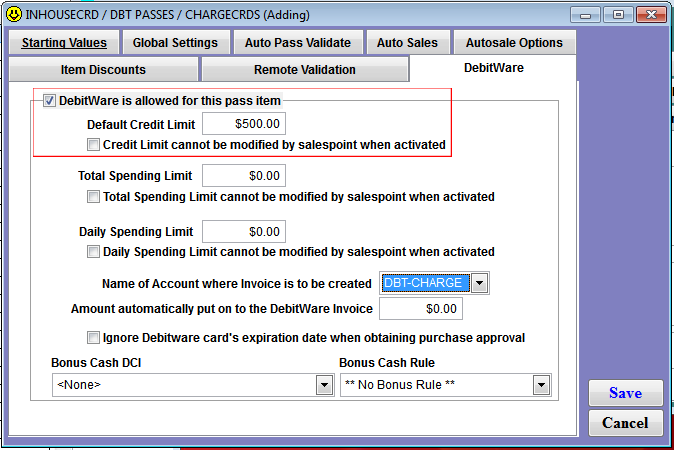
Task: Save the pass item settings
Action: [625, 393]
